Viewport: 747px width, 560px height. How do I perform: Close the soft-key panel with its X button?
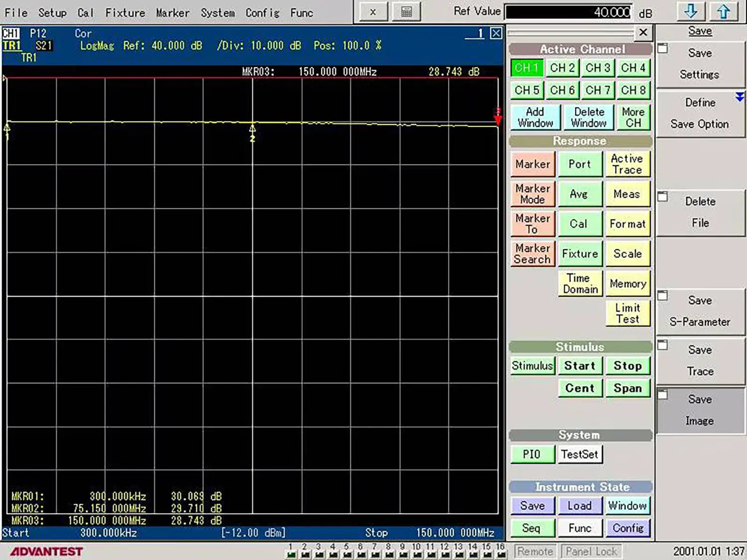(643, 32)
